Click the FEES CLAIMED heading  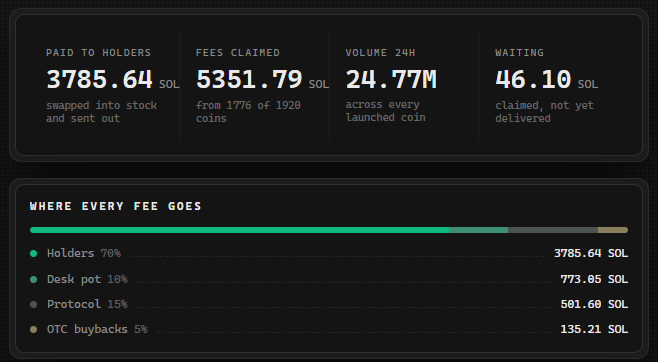238,52
